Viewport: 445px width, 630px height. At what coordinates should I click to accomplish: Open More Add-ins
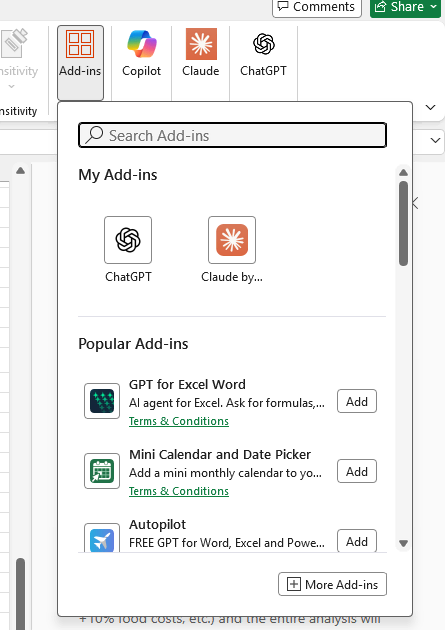pos(333,584)
